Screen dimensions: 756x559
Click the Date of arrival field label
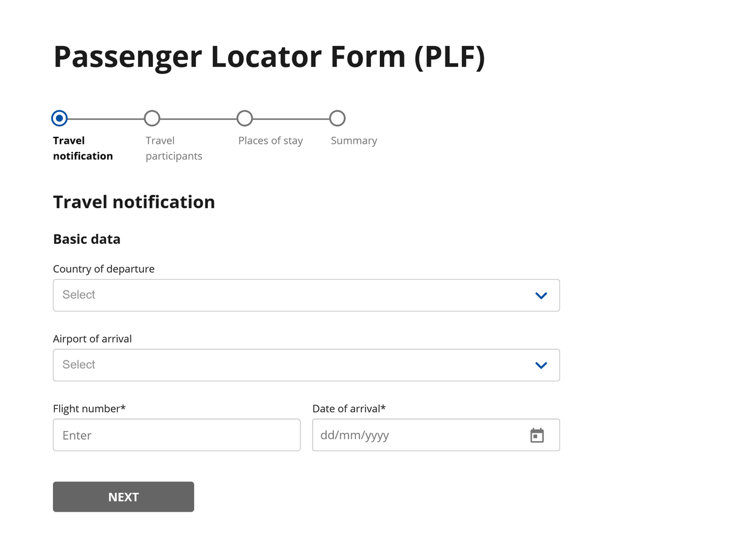(349, 408)
